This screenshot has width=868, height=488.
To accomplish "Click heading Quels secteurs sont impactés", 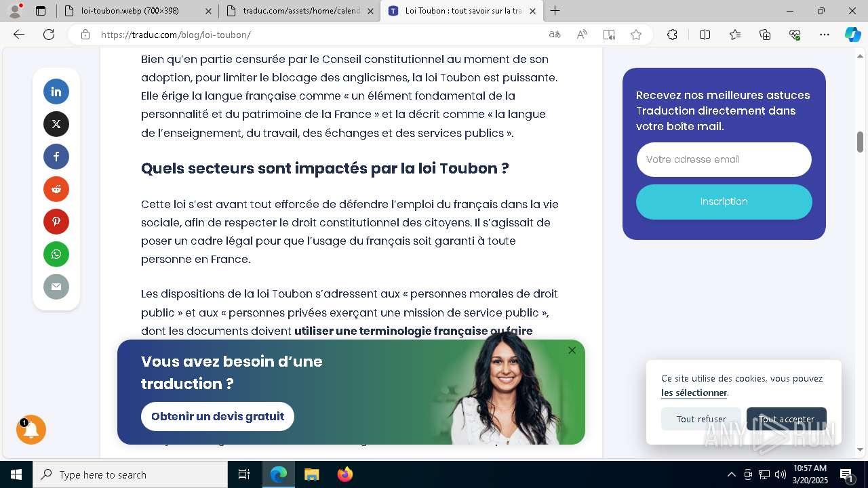I will pyautogui.click(x=325, y=168).
